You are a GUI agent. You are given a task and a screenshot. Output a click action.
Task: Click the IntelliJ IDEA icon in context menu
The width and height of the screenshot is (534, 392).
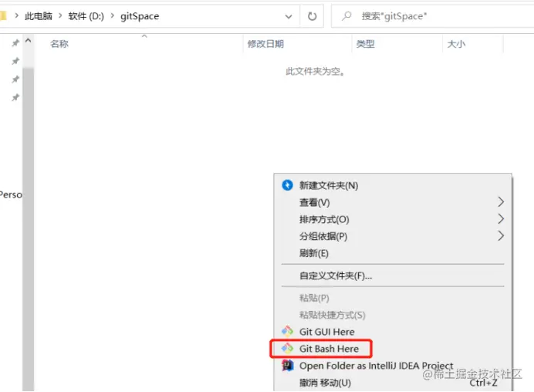coord(287,366)
